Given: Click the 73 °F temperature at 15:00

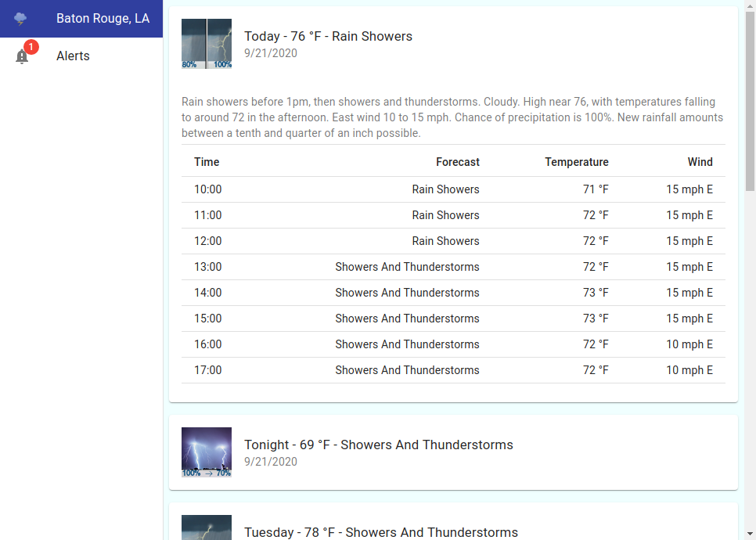Looking at the screenshot, I should (596, 319).
